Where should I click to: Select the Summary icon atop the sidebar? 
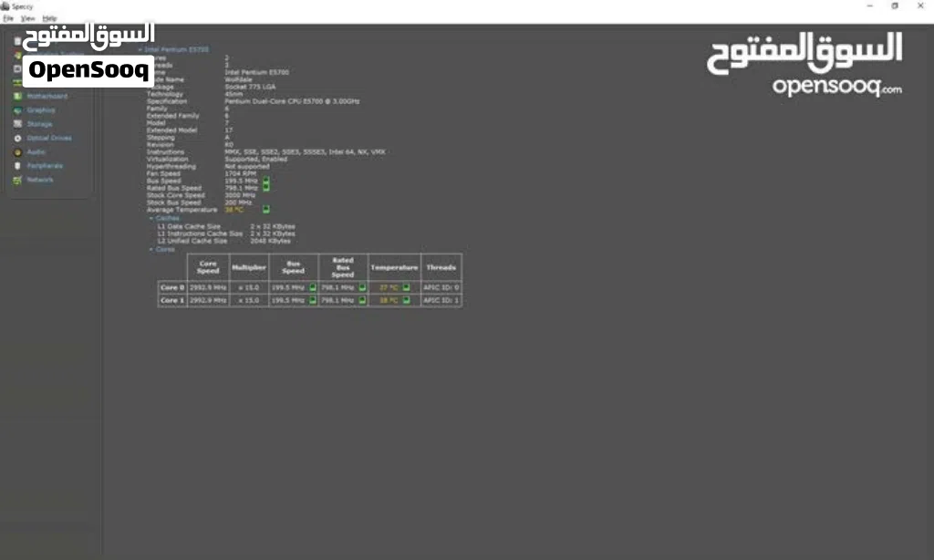pyautogui.click(x=17, y=40)
